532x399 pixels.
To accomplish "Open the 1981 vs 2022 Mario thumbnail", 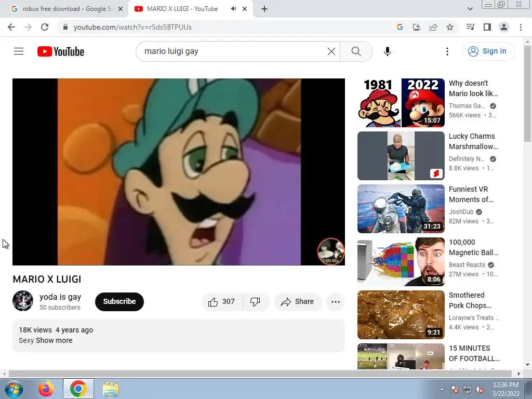I will point(401,103).
